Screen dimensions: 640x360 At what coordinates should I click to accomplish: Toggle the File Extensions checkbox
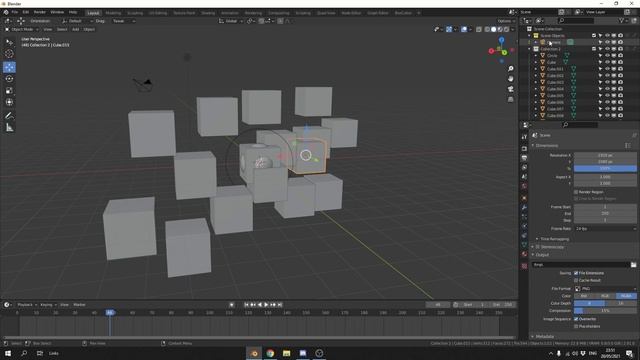point(576,273)
